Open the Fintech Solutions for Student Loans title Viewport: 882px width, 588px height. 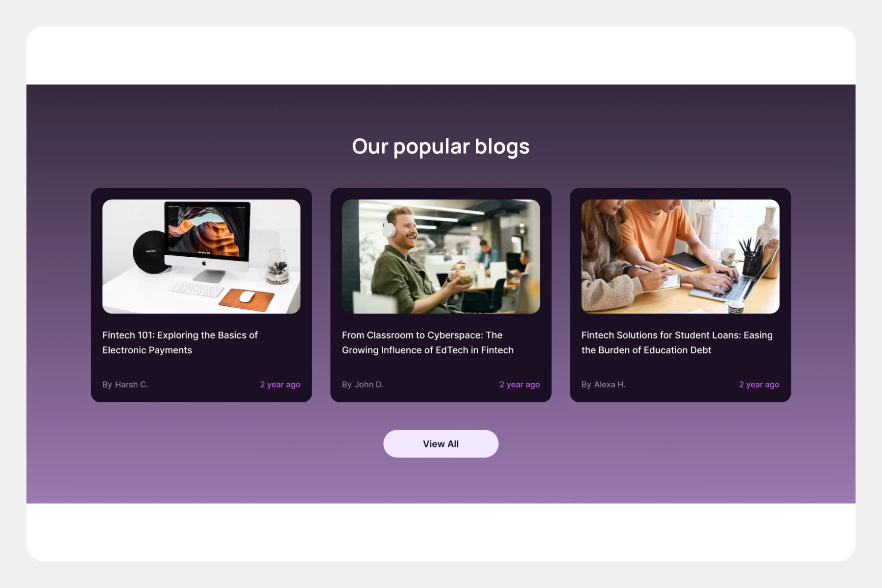[x=677, y=343]
